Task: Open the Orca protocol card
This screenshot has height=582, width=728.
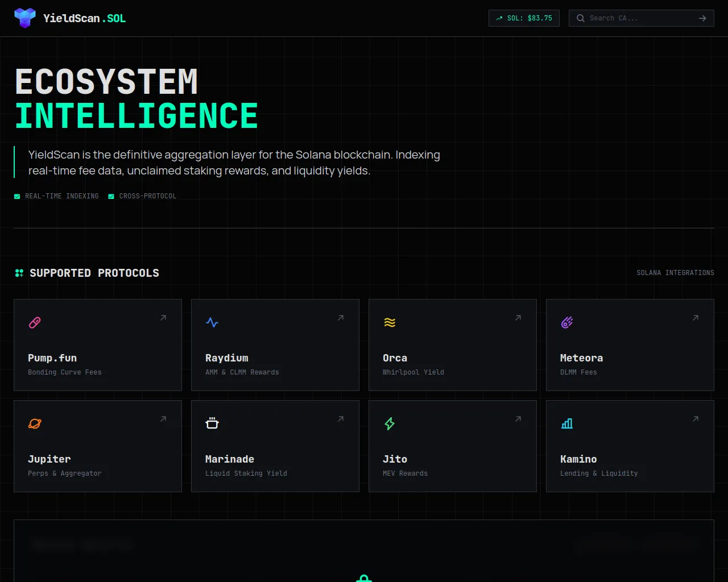Action: [453, 345]
